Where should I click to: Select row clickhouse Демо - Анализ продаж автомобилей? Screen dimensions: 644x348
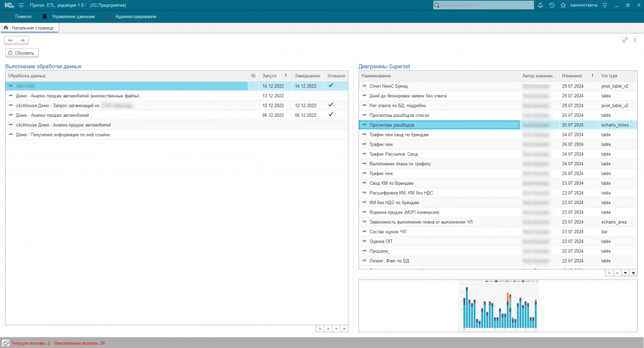[x=177, y=125]
